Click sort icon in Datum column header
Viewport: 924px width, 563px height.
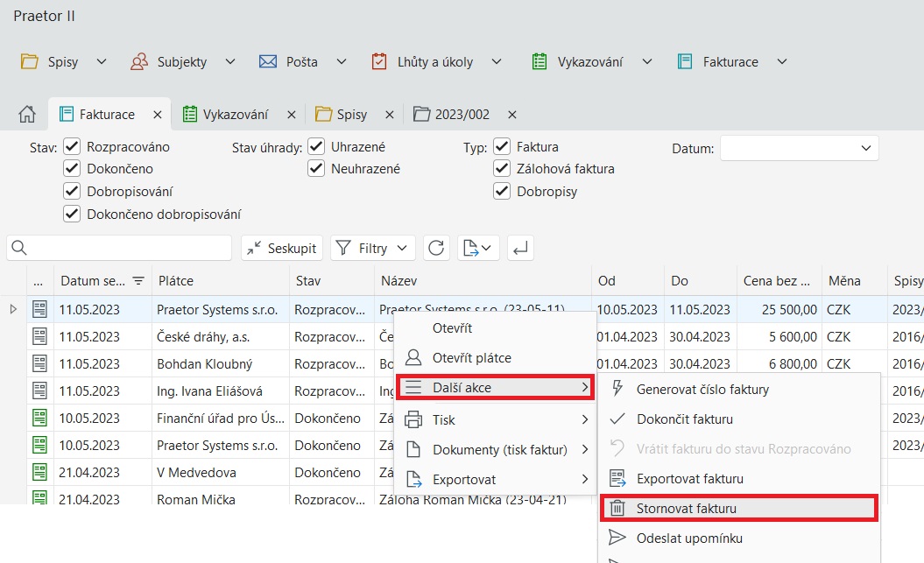coord(138,281)
